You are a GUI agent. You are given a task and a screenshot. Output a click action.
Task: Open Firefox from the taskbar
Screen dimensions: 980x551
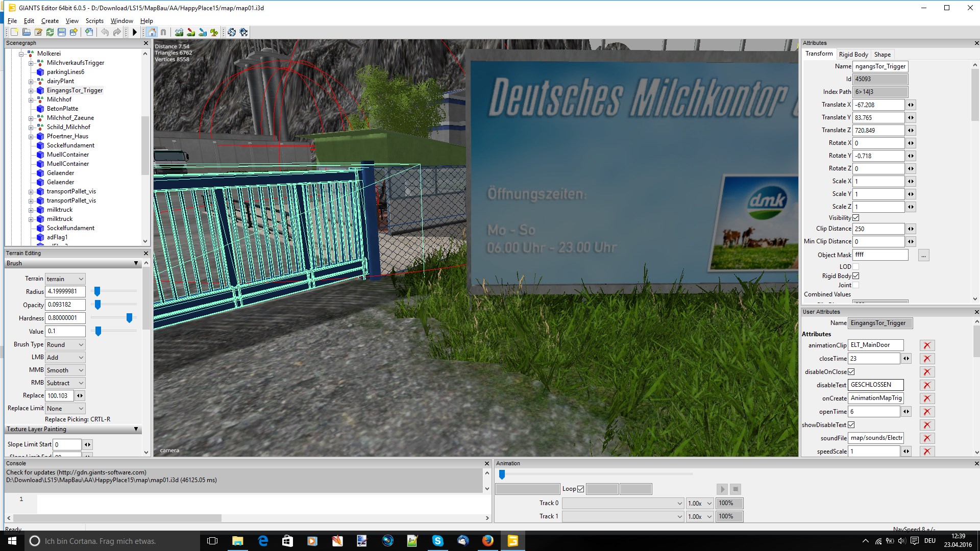[487, 541]
